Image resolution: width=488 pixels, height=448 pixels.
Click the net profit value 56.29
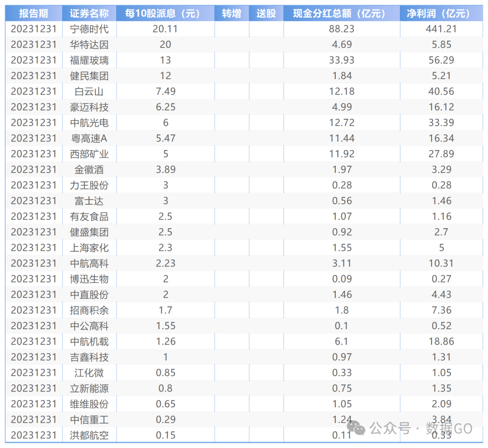tap(441, 60)
